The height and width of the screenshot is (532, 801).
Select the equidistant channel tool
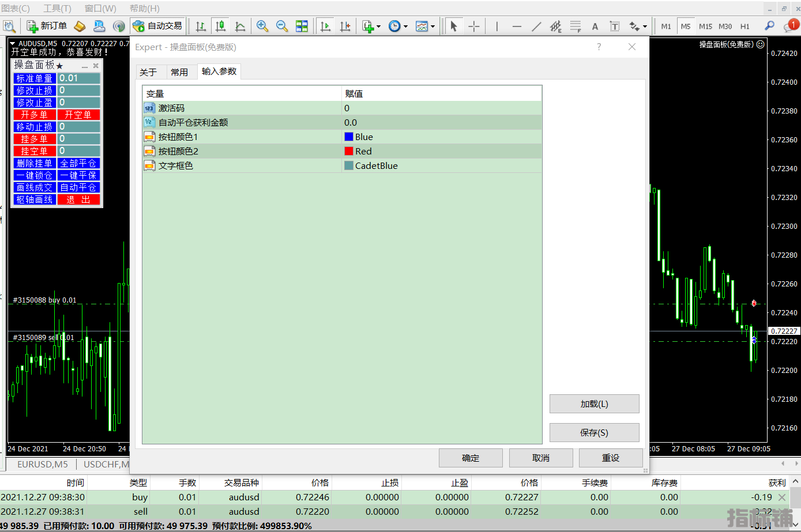[556, 26]
